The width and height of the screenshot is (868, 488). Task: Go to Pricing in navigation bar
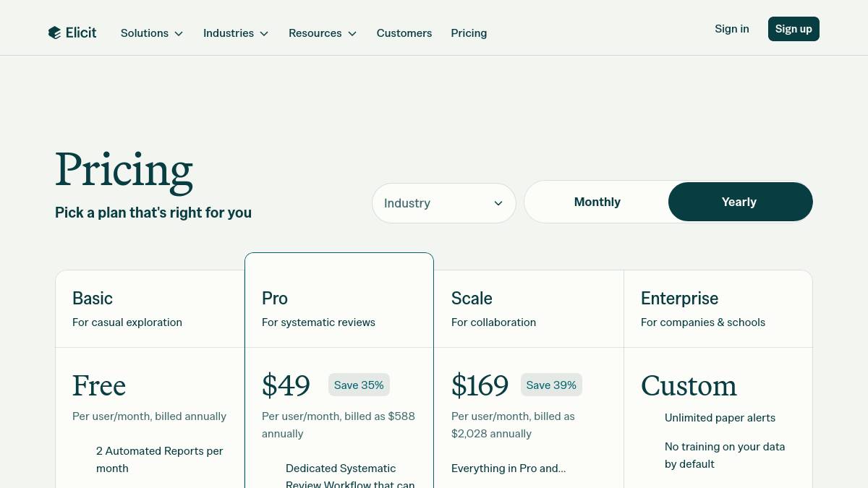tap(469, 33)
